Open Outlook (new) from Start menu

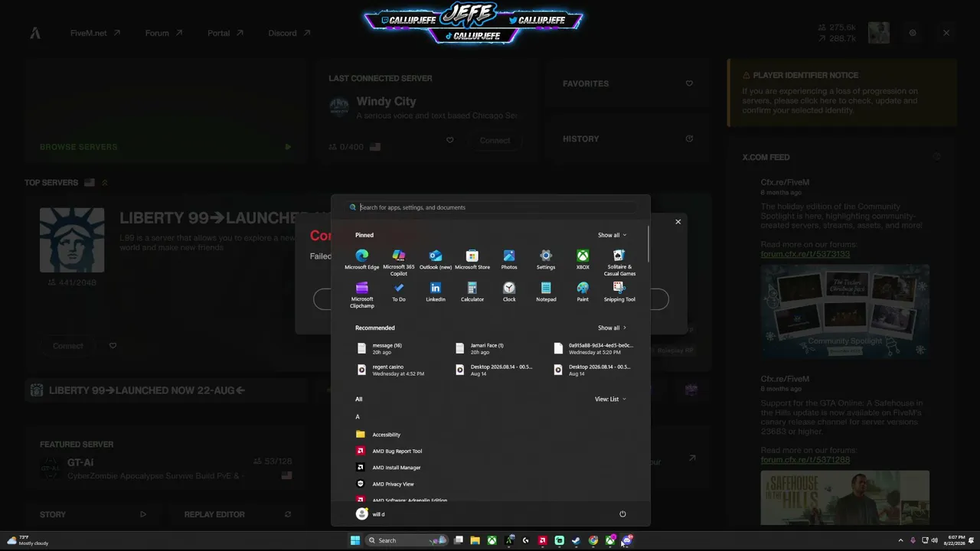click(436, 259)
